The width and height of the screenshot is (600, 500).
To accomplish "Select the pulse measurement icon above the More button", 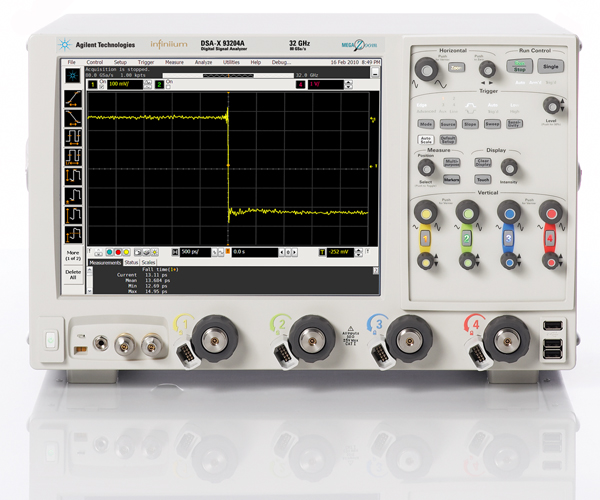I will tap(73, 234).
